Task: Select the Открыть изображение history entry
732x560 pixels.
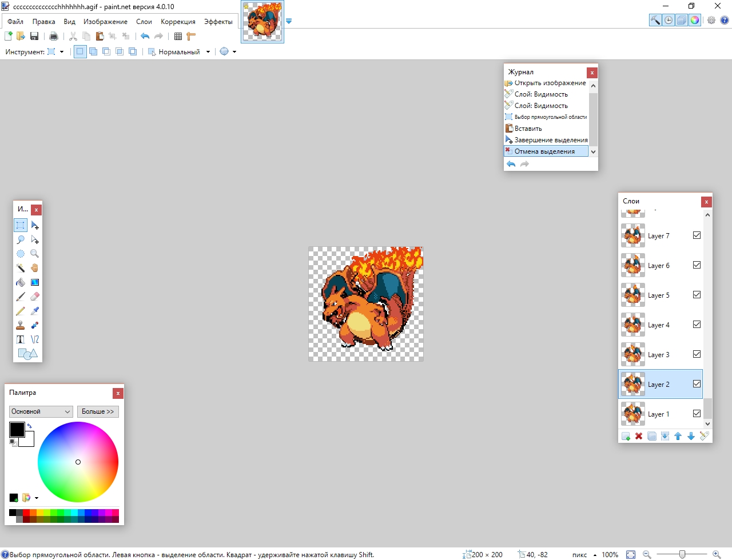Action: (546, 83)
